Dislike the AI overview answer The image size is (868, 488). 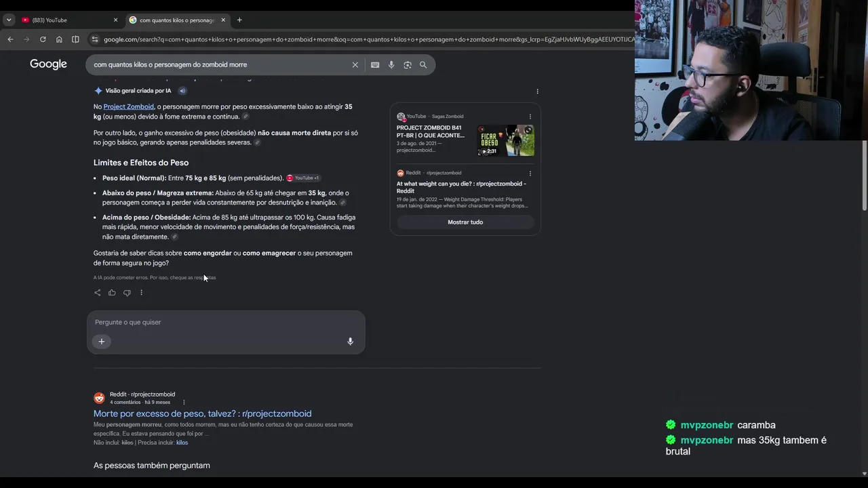click(x=127, y=293)
